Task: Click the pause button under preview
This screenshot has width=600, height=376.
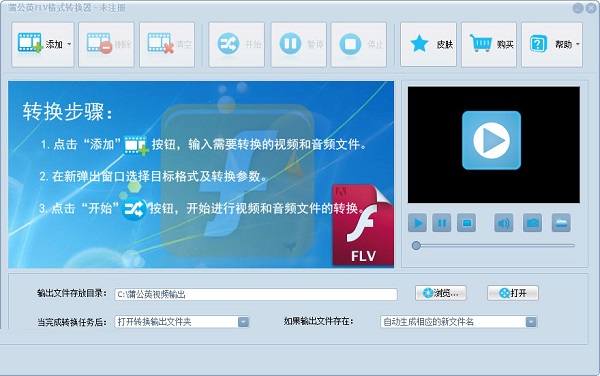Action: pyautogui.click(x=442, y=223)
